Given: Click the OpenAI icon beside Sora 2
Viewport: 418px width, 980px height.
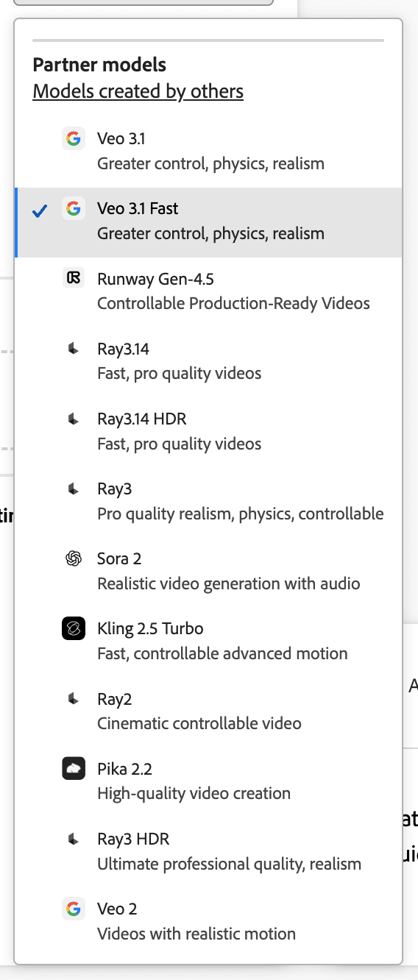Looking at the screenshot, I should pyautogui.click(x=74, y=559).
